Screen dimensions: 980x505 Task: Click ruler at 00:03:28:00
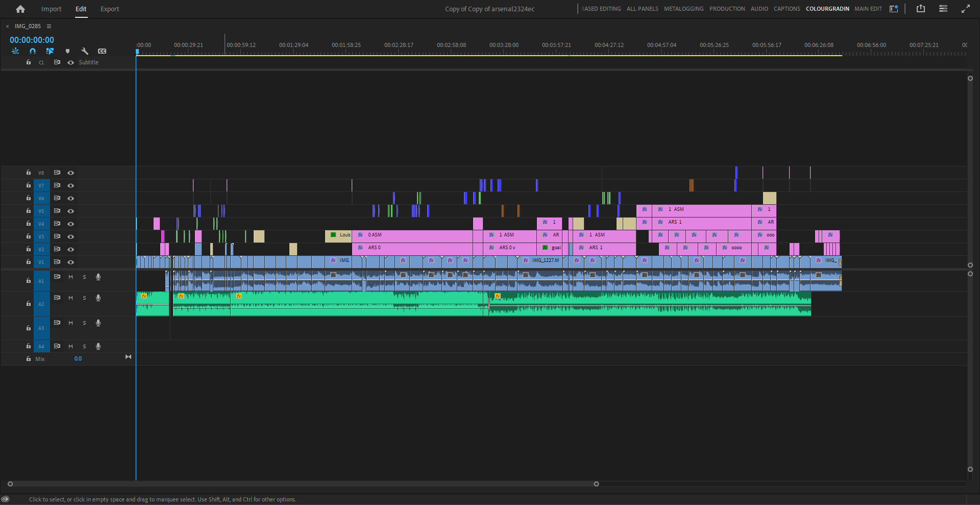pyautogui.click(x=504, y=45)
